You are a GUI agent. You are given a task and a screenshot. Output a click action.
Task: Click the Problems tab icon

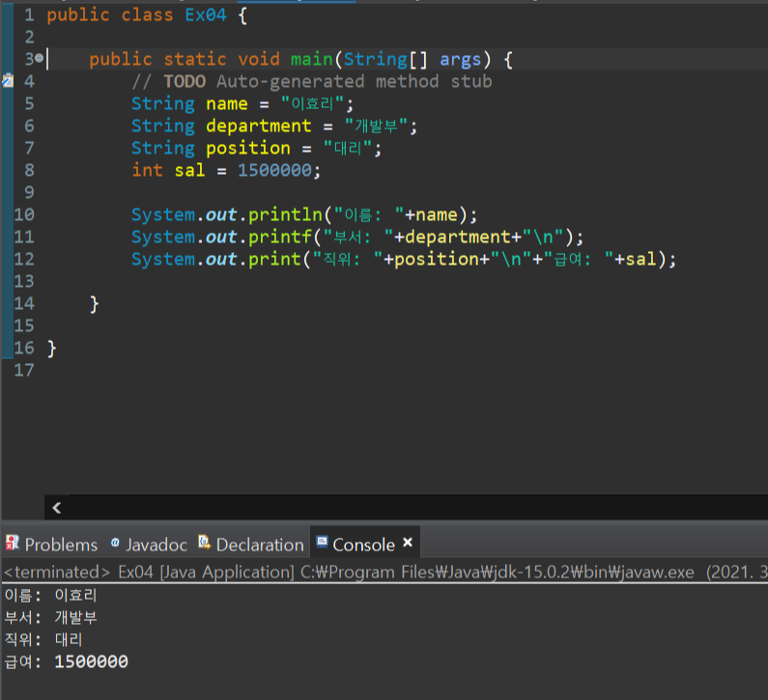[13, 543]
